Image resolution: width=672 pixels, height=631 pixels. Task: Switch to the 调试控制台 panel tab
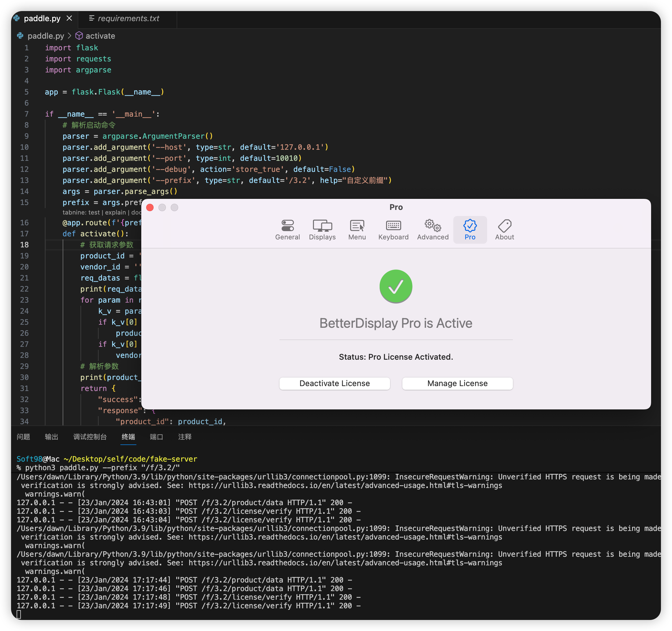coord(90,437)
